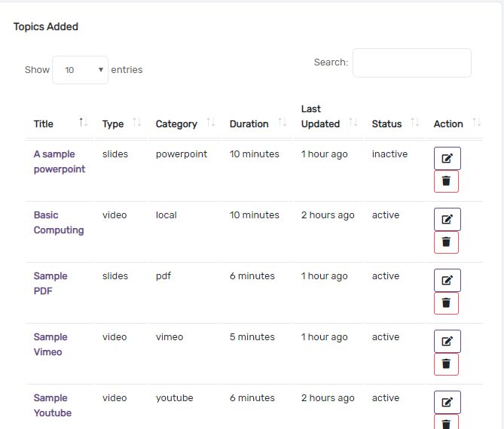This screenshot has width=504, height=429.
Task: Sort table by Last Updated column
Action: click(328, 117)
